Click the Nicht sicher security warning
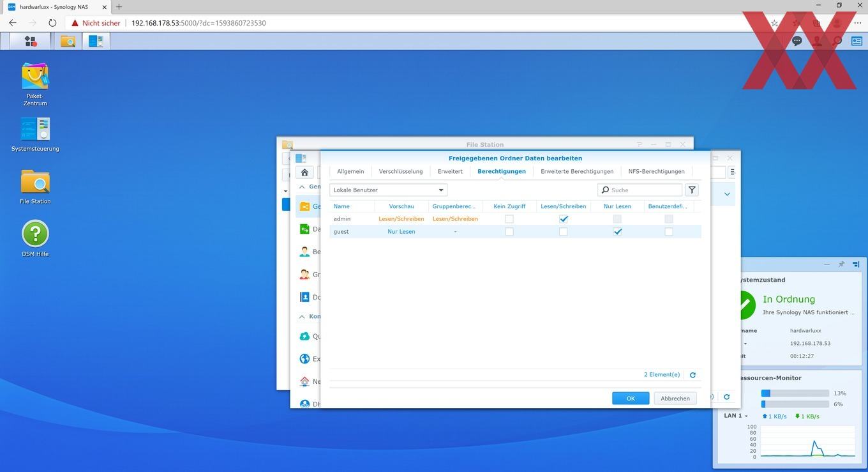This screenshot has height=472, width=868. pyautogui.click(x=96, y=22)
